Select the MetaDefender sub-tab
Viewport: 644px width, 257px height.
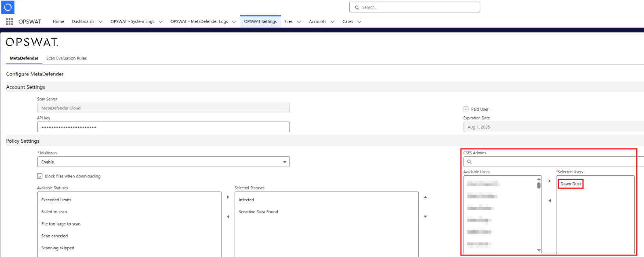[24, 58]
